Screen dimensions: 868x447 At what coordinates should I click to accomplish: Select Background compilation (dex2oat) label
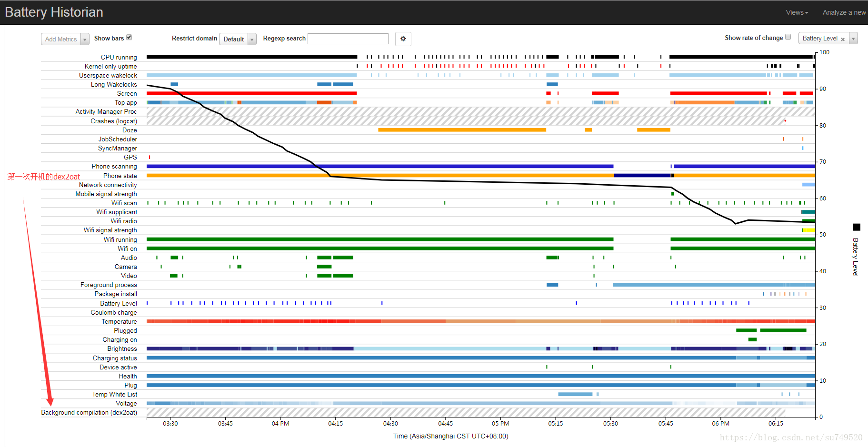point(89,412)
